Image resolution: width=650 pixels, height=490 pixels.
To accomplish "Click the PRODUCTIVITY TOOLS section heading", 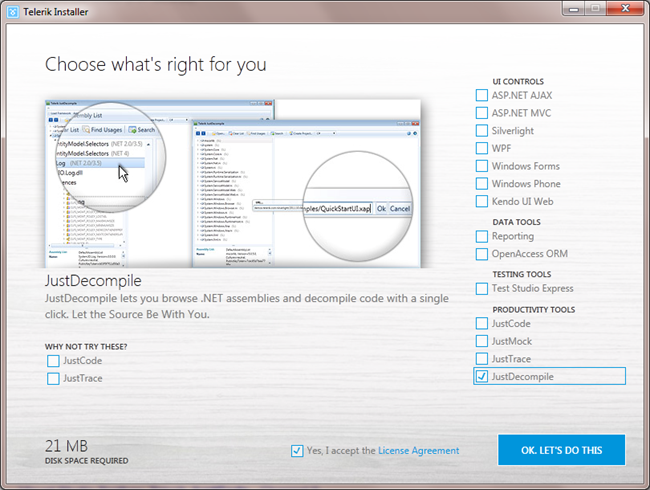I will pyautogui.click(x=534, y=310).
